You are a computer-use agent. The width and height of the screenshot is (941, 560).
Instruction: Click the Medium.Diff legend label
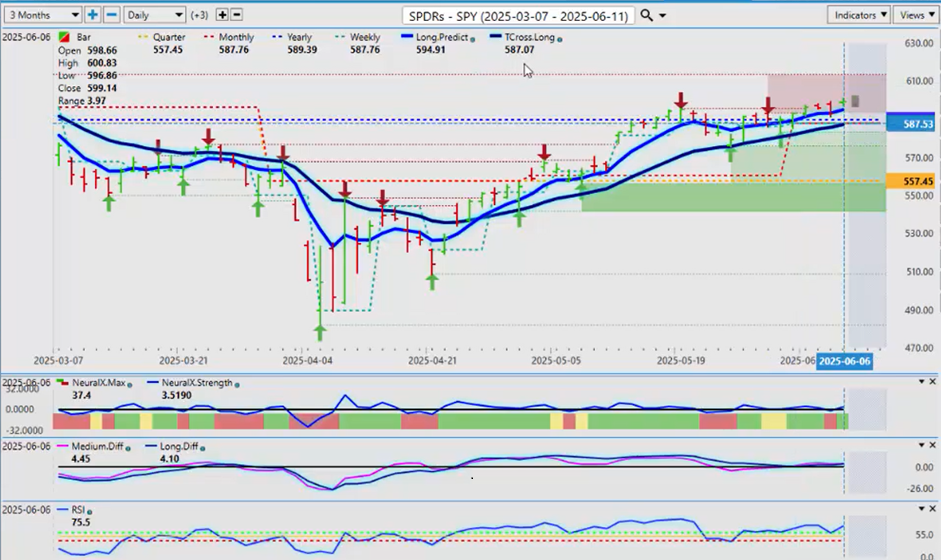coord(97,447)
